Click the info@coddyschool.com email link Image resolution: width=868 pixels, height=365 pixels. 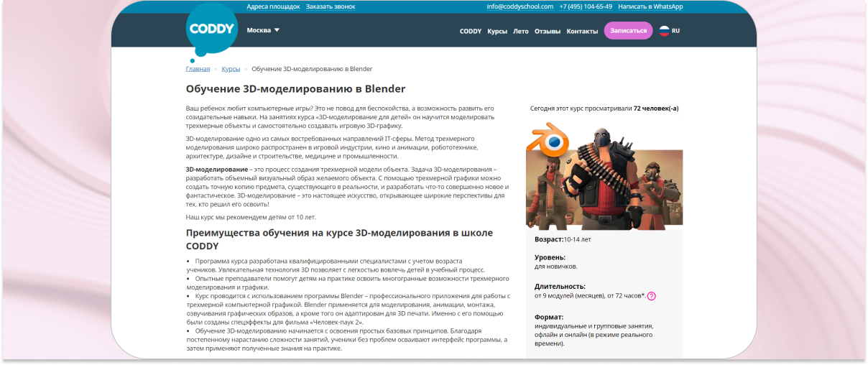click(x=520, y=6)
